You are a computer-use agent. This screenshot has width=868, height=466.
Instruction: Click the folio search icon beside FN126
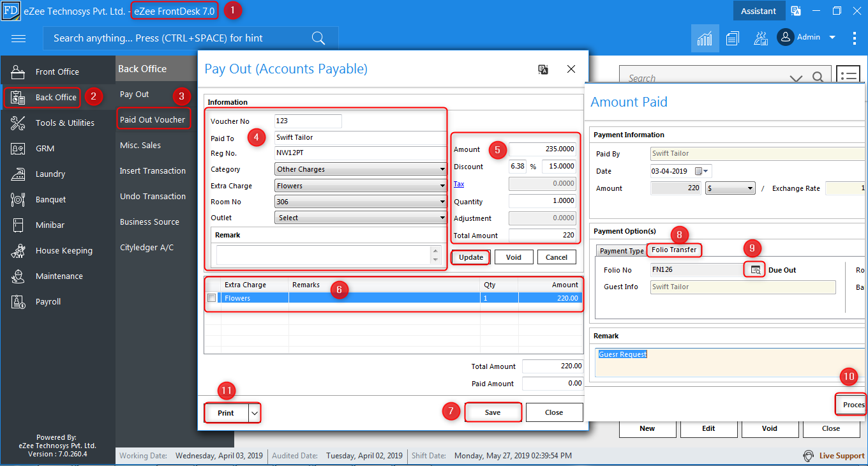(x=754, y=269)
